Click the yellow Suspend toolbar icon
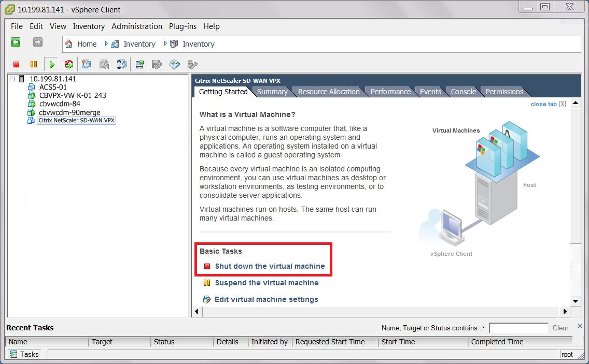Viewport: 589px width, 364px height. tap(34, 65)
